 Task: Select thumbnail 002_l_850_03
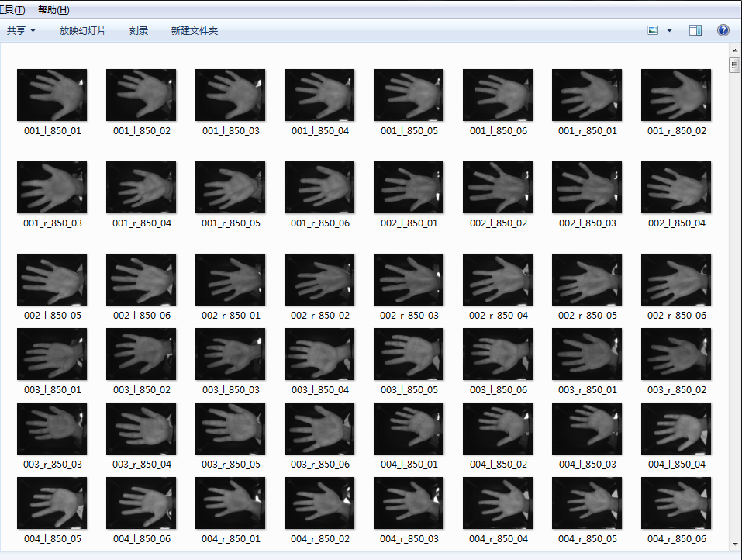(587, 188)
